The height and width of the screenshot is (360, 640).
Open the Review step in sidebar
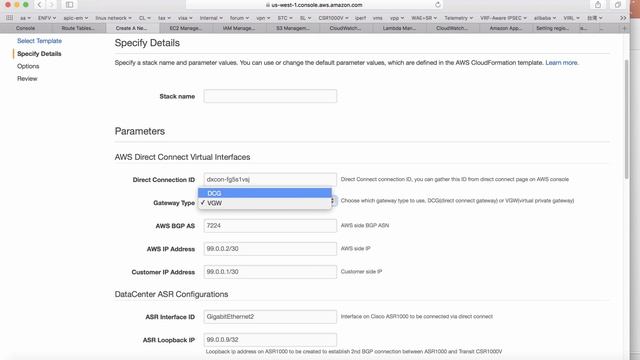[27, 79]
